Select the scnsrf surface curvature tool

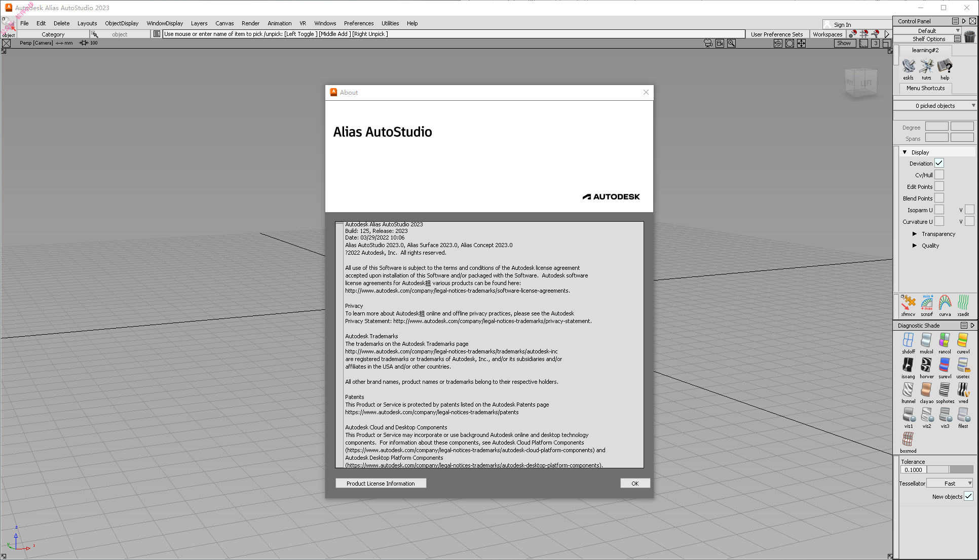click(927, 305)
